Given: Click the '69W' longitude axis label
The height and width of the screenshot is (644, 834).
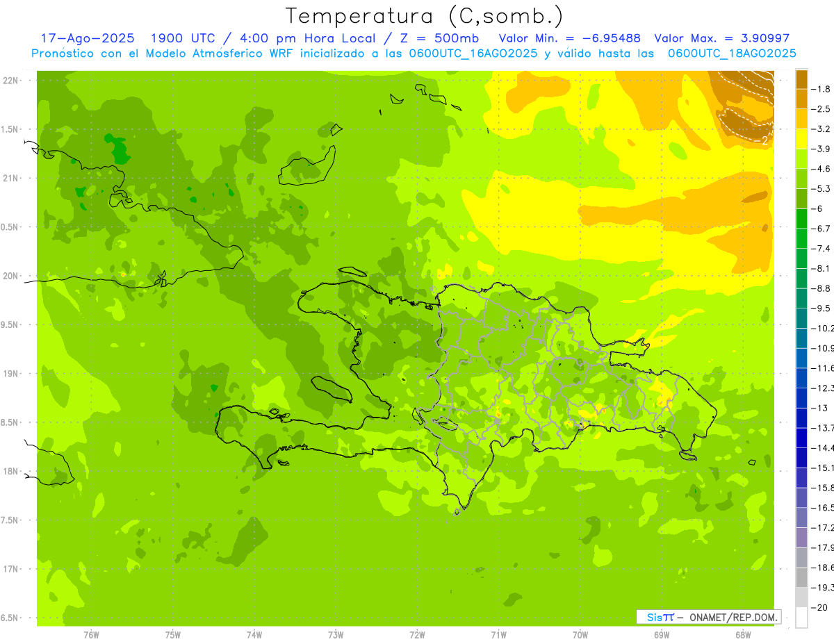Looking at the screenshot, I should 662,635.
